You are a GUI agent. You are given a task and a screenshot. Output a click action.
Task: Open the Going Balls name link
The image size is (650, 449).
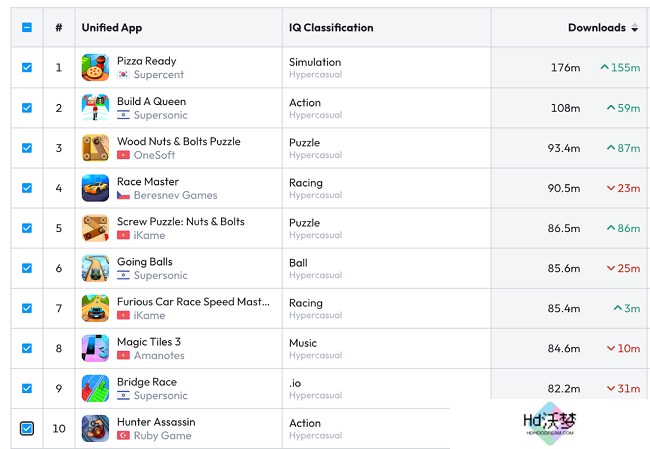145,262
